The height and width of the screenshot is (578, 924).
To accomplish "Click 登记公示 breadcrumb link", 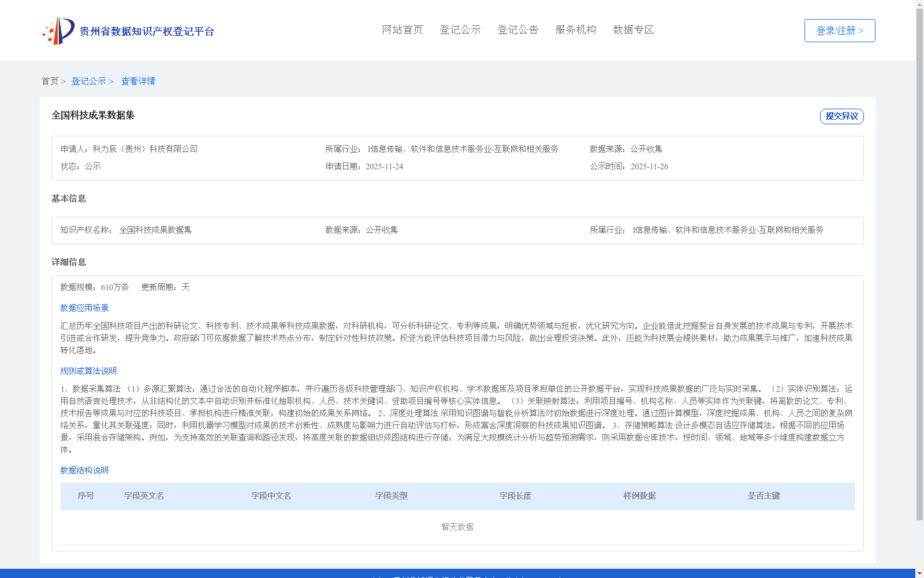I will click(x=88, y=81).
